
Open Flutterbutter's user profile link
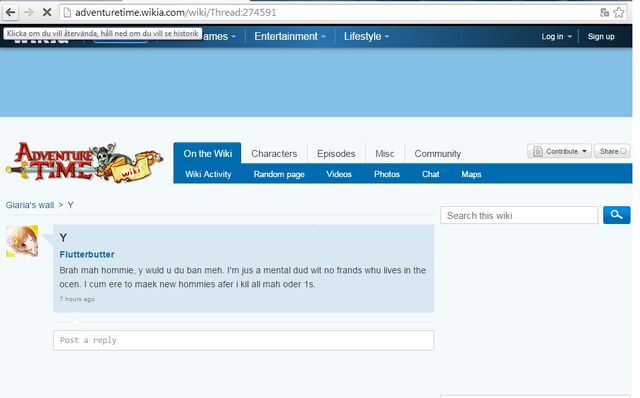(87, 254)
